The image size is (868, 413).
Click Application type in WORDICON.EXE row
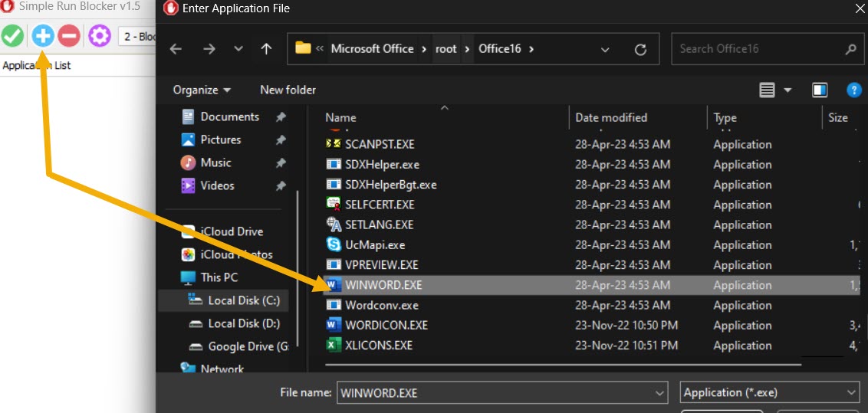pos(742,326)
